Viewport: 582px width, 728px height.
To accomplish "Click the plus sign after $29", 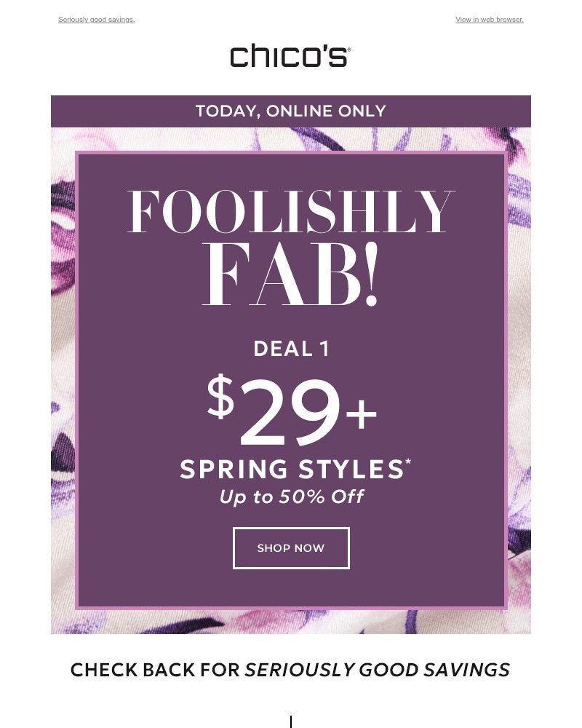I will (x=362, y=415).
